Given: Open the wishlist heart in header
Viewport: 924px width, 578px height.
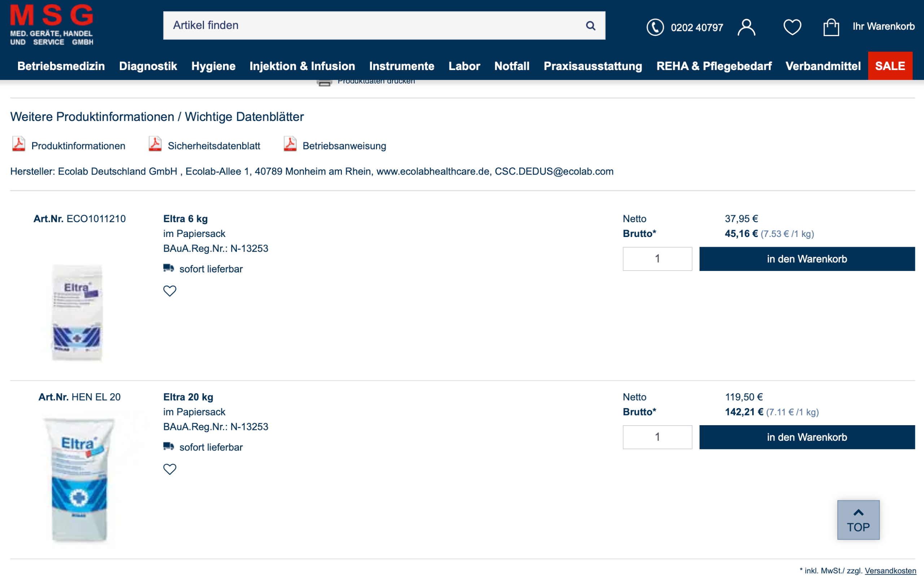Looking at the screenshot, I should point(792,27).
